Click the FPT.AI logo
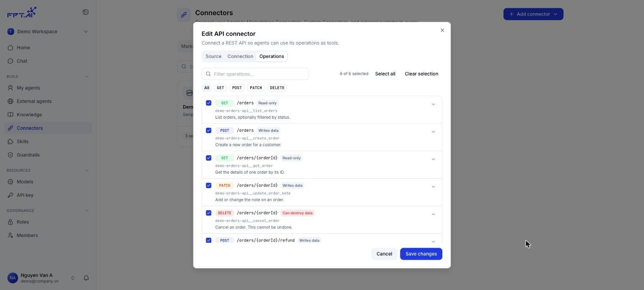The width and height of the screenshot is (644, 290). pos(22,12)
